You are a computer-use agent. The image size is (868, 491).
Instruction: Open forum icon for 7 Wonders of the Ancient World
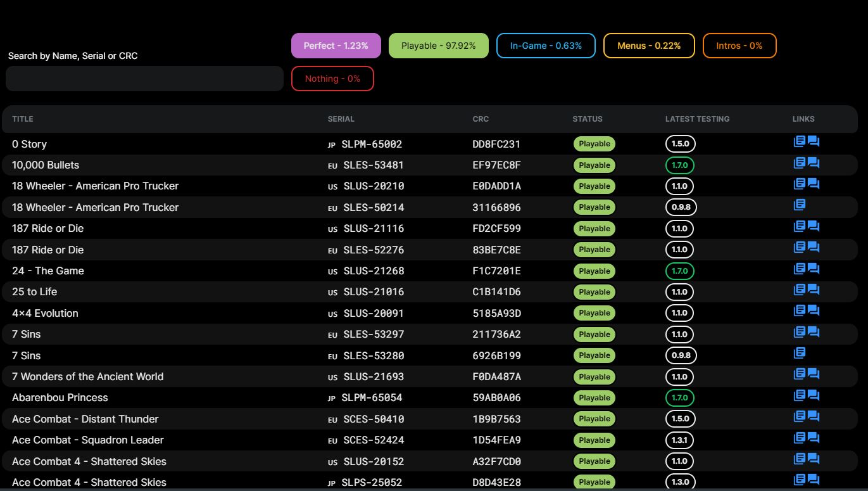pyautogui.click(x=814, y=375)
